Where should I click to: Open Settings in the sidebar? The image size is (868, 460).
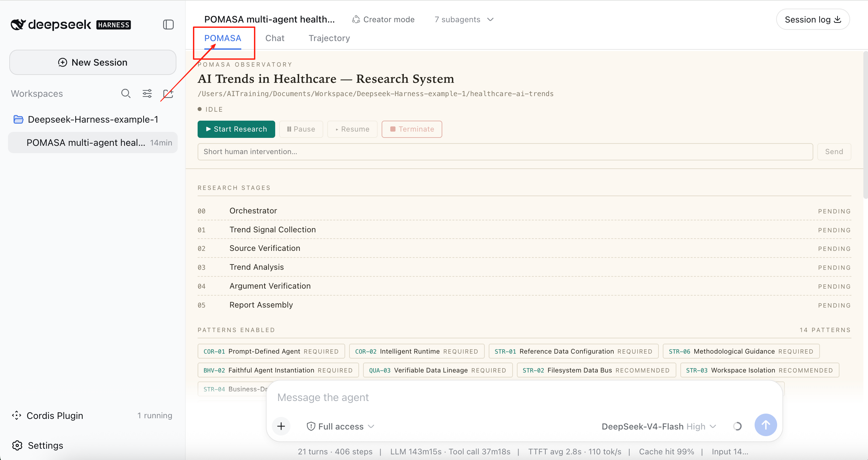(45, 445)
